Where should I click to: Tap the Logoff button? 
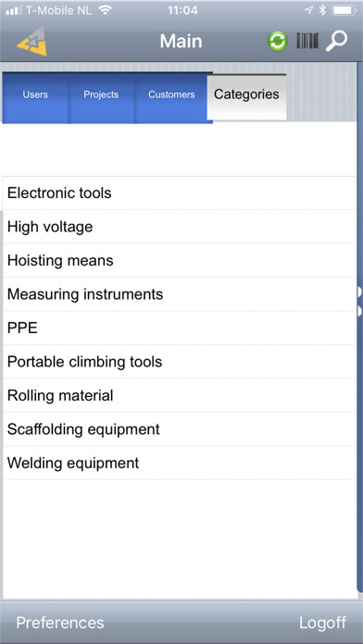(322, 623)
